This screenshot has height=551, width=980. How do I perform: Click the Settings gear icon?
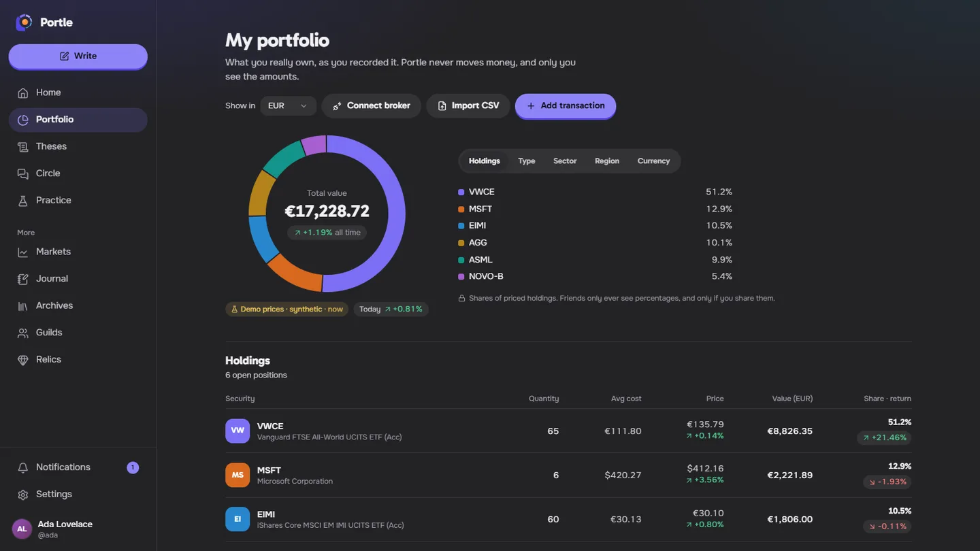[x=23, y=495]
